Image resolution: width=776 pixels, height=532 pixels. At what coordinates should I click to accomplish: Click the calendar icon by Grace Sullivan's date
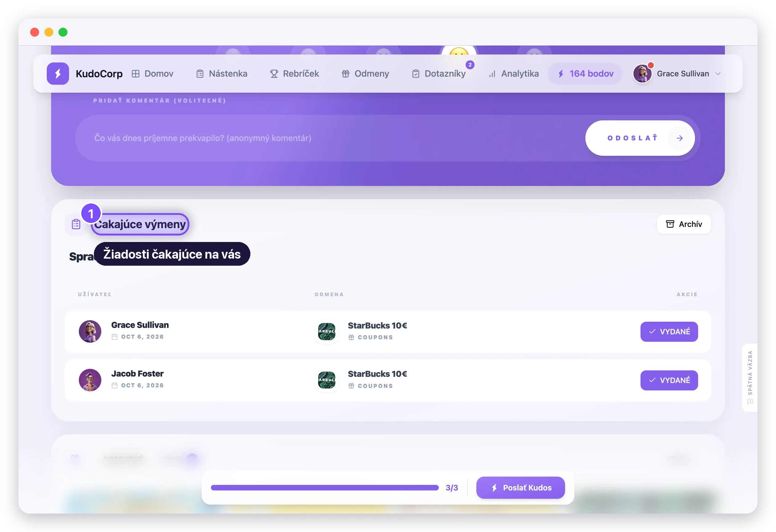tap(115, 337)
